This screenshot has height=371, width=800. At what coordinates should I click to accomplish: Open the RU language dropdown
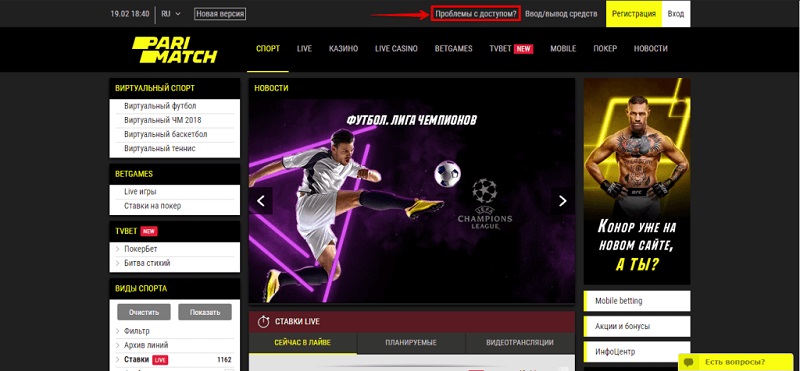click(x=171, y=14)
